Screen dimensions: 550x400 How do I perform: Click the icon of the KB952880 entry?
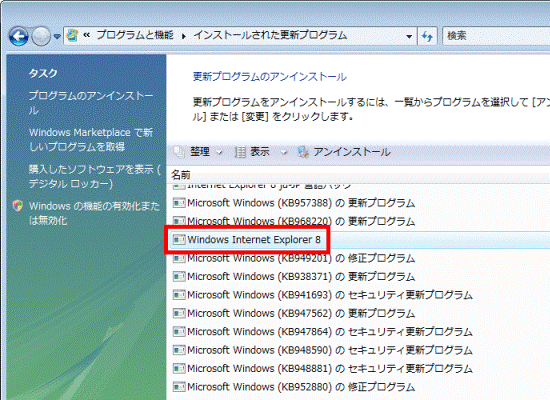[x=179, y=387]
